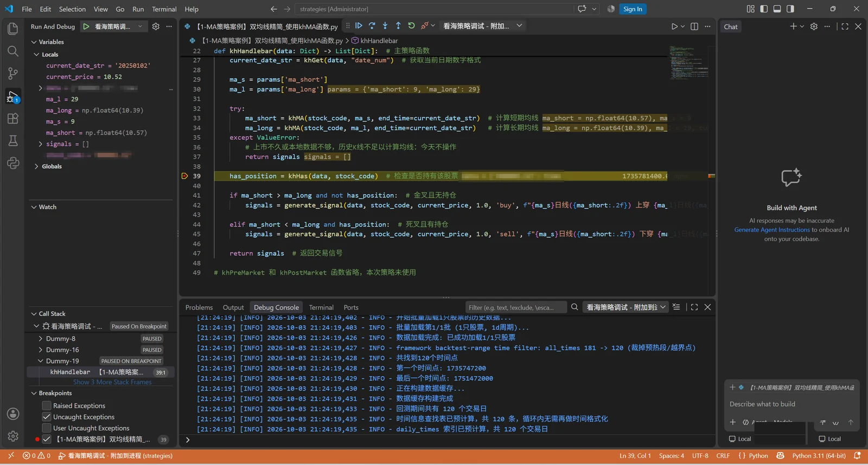Screen dimensions: 868x465
Task: Step Into the current function
Action: click(x=385, y=25)
